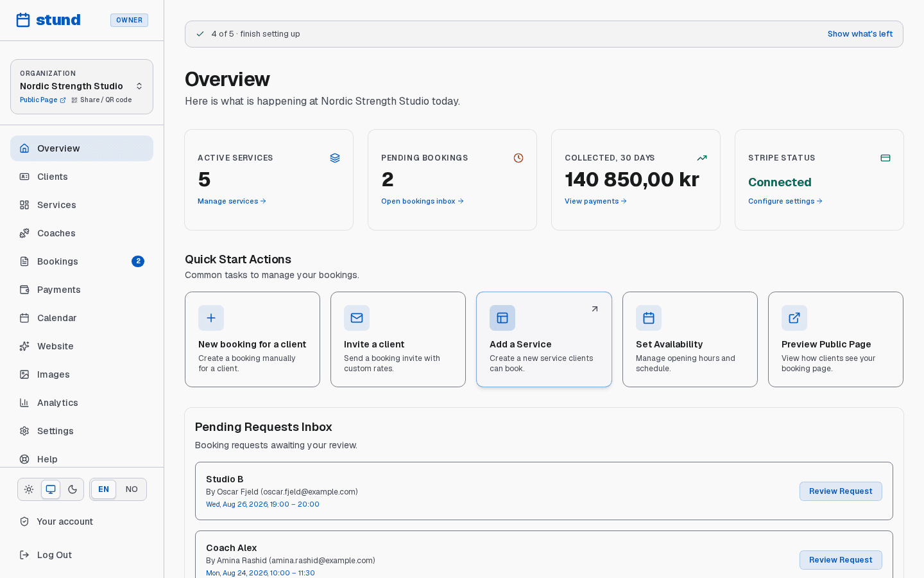Screen dimensions: 924x578
Task: Click the card icon on Stripe Status
Action: pos(886,158)
